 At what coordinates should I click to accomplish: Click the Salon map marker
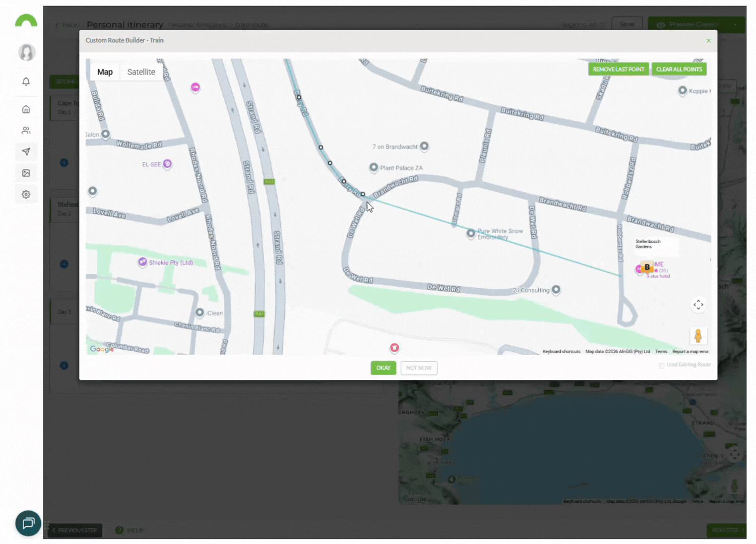coord(105,134)
